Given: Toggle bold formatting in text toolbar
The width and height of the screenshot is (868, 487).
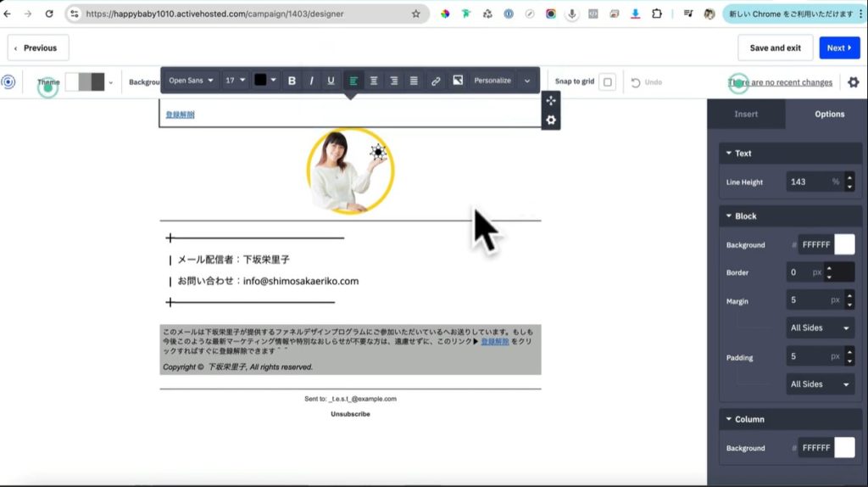Looking at the screenshot, I should (292, 81).
